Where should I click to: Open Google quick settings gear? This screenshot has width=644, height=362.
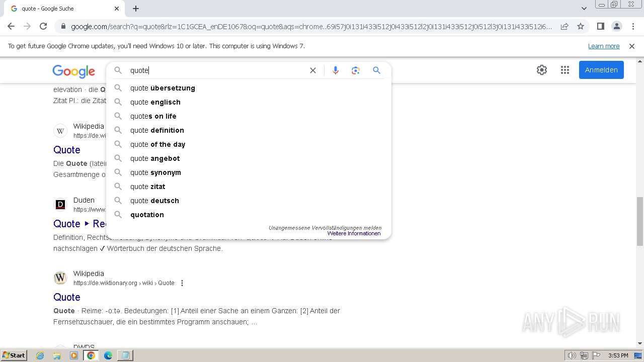[x=542, y=70]
